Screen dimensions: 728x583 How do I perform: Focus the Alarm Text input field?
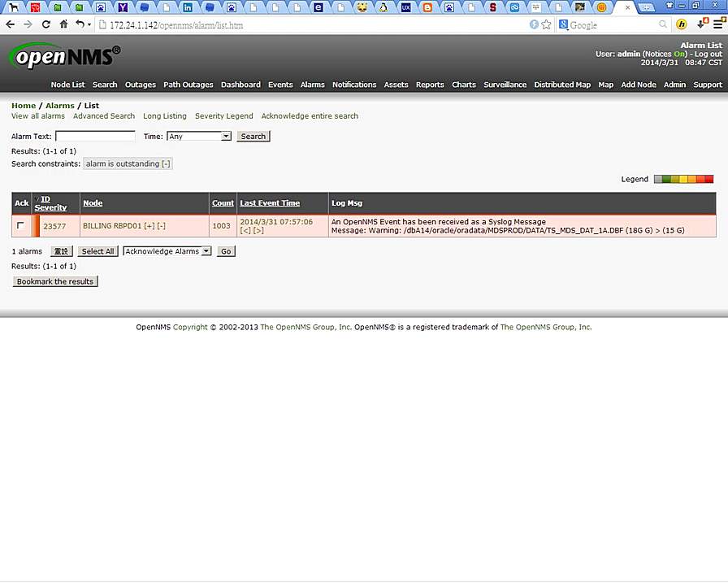(95, 136)
